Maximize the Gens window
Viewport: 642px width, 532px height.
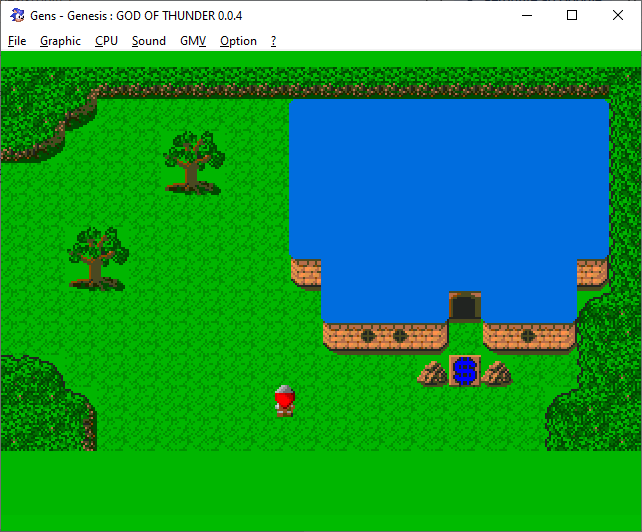(572, 16)
